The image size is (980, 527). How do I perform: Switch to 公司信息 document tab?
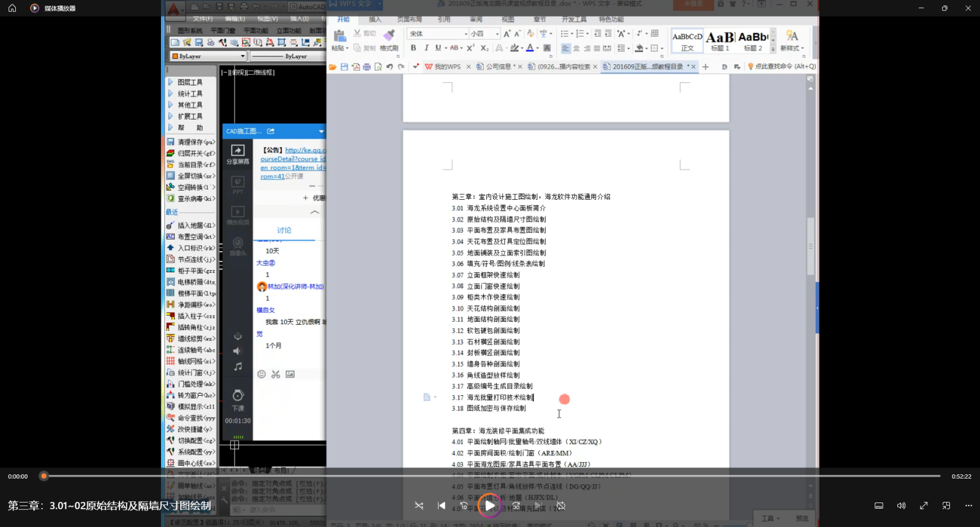500,67
